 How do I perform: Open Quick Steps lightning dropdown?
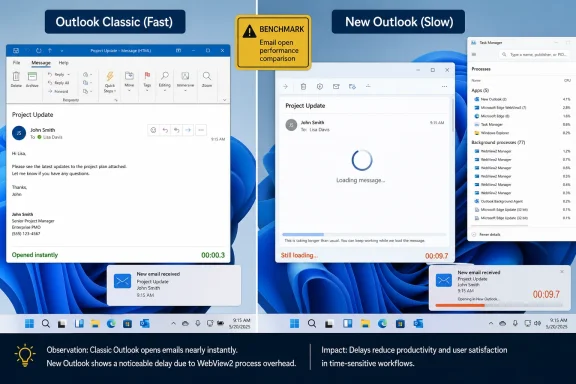pyautogui.click(x=110, y=81)
